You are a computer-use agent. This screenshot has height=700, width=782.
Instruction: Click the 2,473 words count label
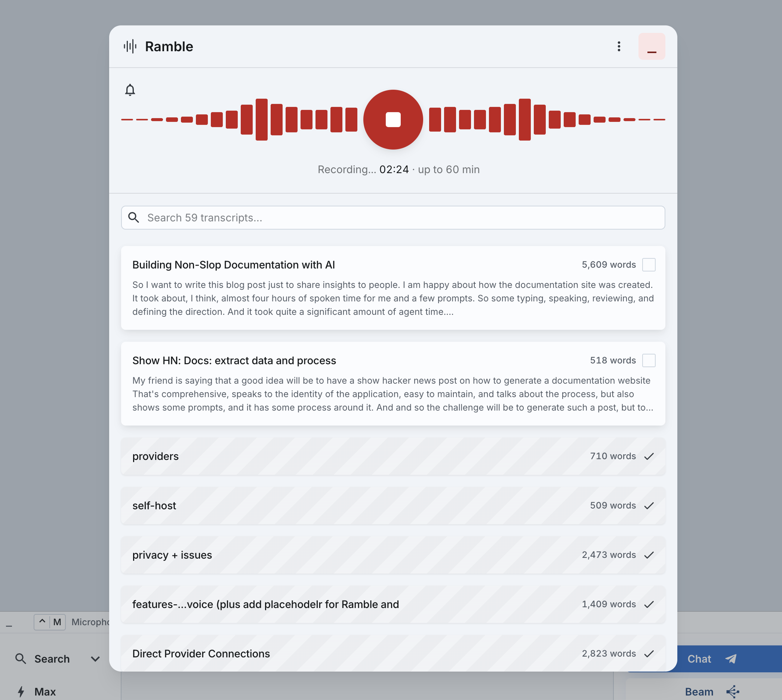(x=609, y=555)
